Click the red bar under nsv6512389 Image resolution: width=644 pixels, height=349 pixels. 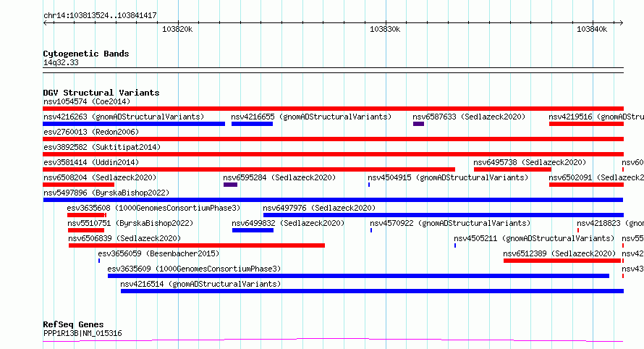[x=562, y=261]
